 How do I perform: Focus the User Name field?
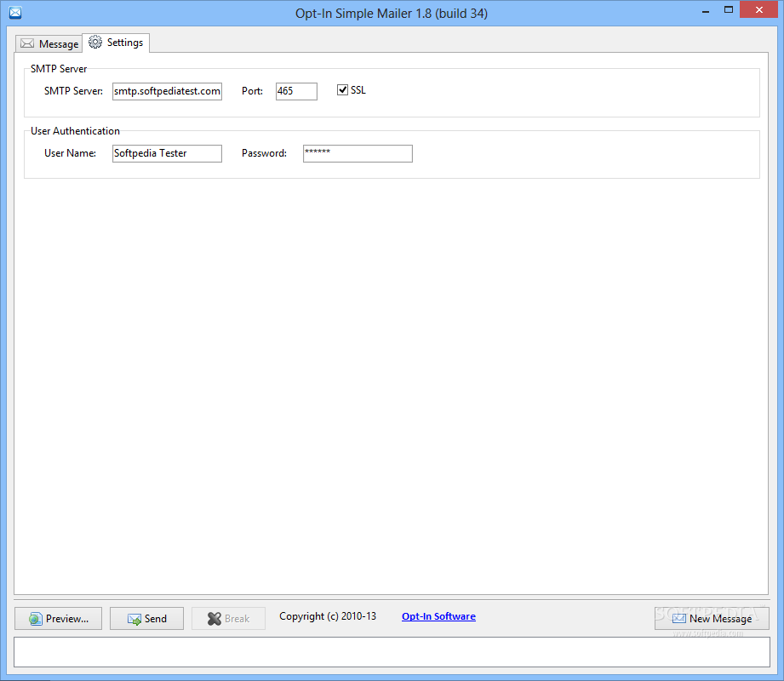pos(167,153)
